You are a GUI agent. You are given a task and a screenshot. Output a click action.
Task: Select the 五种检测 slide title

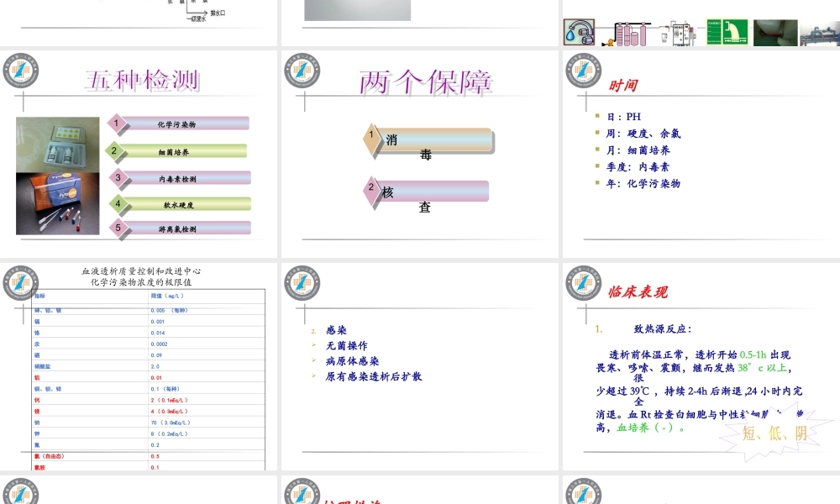(x=141, y=80)
